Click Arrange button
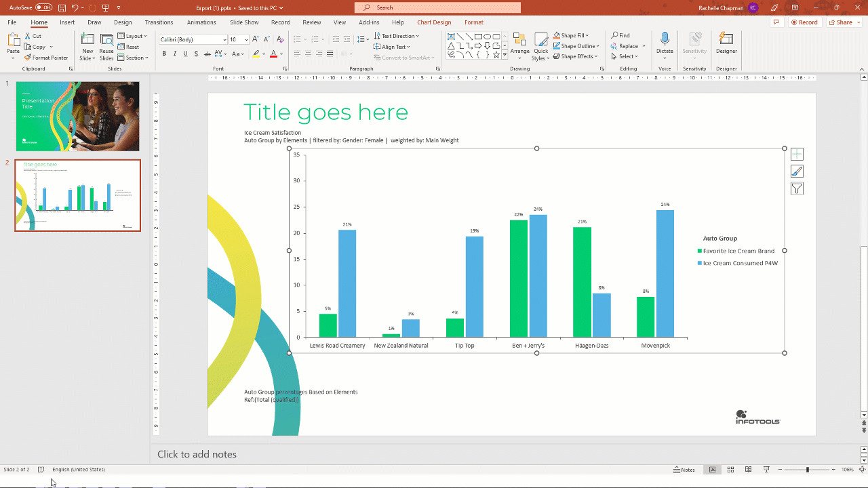This screenshot has height=488, width=868. click(520, 47)
